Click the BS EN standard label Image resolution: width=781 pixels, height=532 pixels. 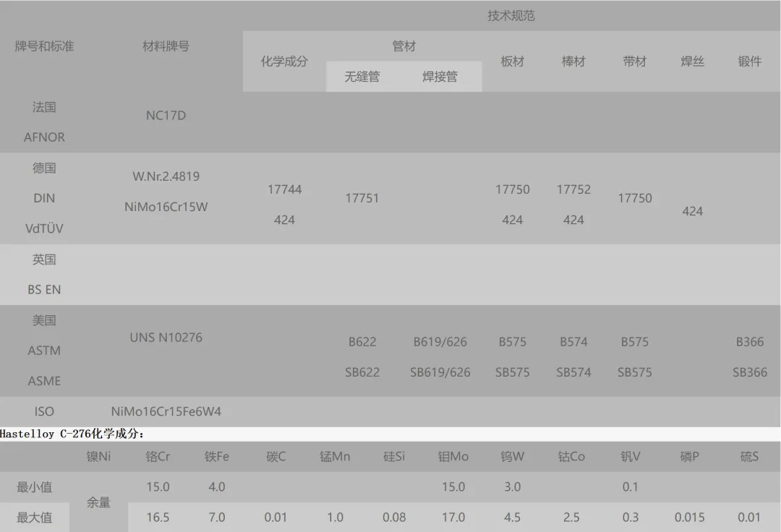(x=44, y=290)
